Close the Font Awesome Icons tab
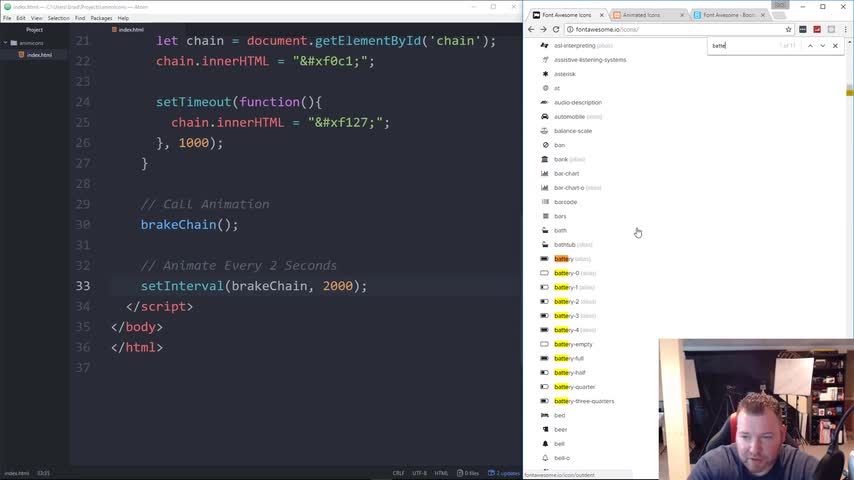This screenshot has width=854, height=480. click(601, 15)
